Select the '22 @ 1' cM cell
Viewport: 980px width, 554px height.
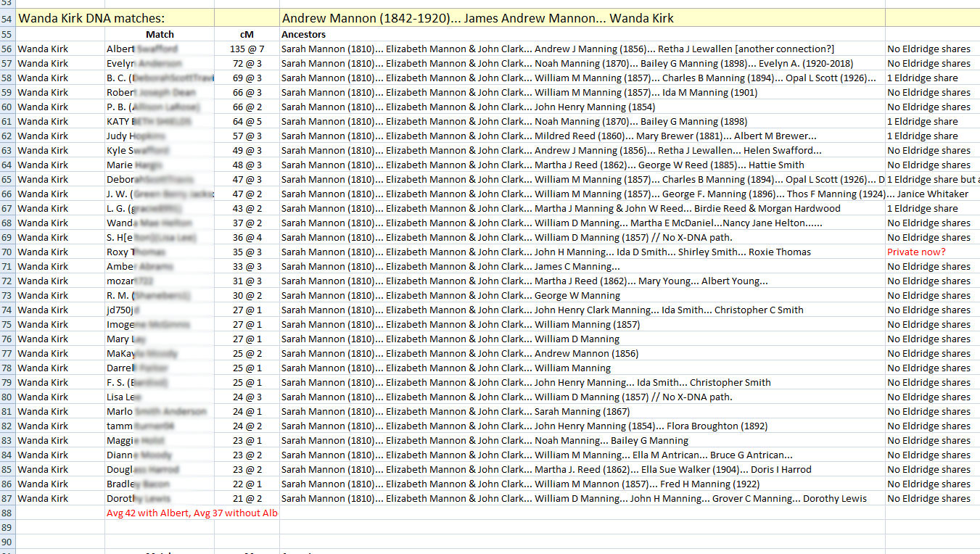[247, 484]
